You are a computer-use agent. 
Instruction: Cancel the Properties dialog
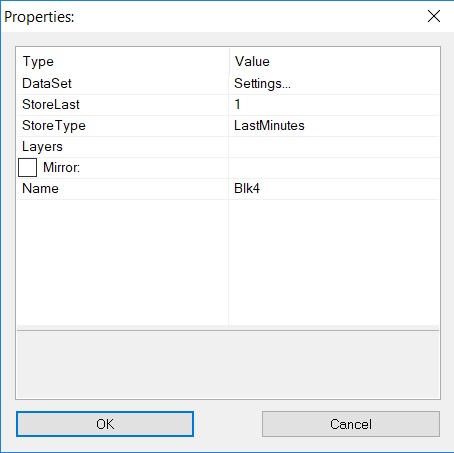click(x=351, y=424)
